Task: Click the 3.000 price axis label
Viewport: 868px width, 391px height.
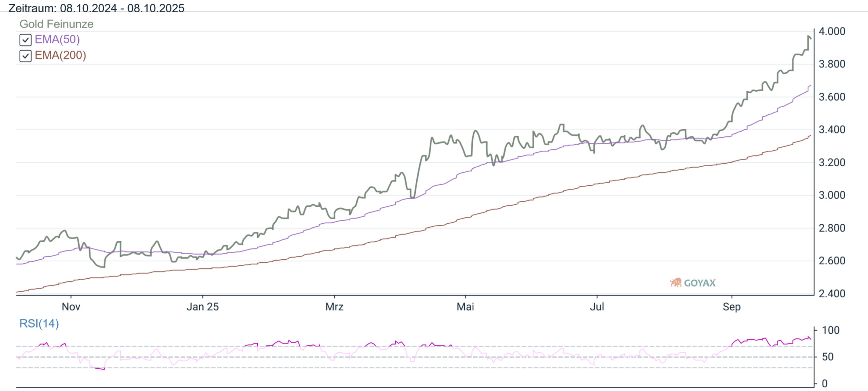Action: (832, 195)
